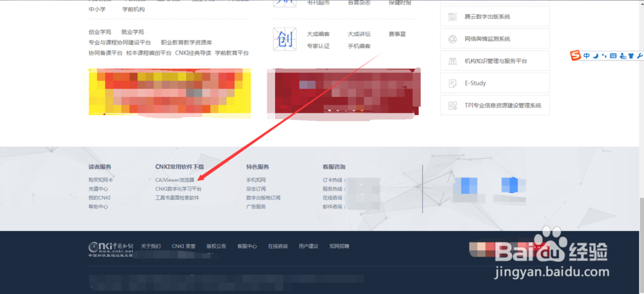644x294 pixels.
Task: Open the Sogou wrench toolbox icon
Action: [x=639, y=55]
